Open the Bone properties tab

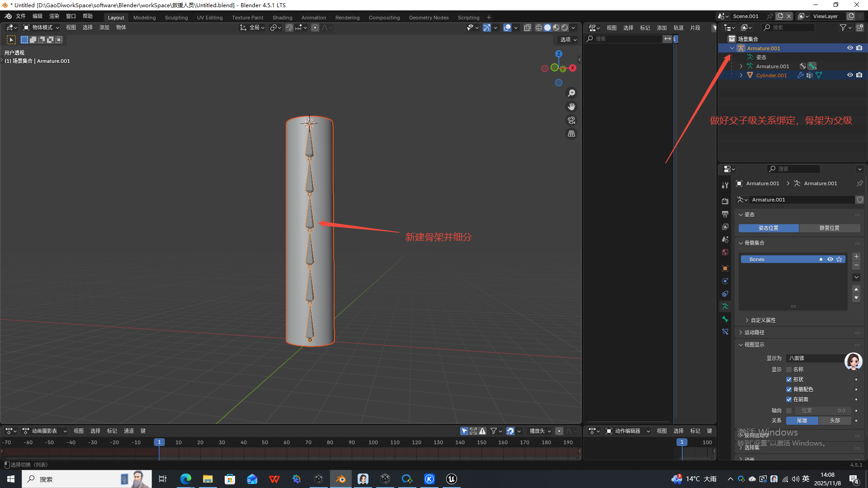(x=725, y=319)
